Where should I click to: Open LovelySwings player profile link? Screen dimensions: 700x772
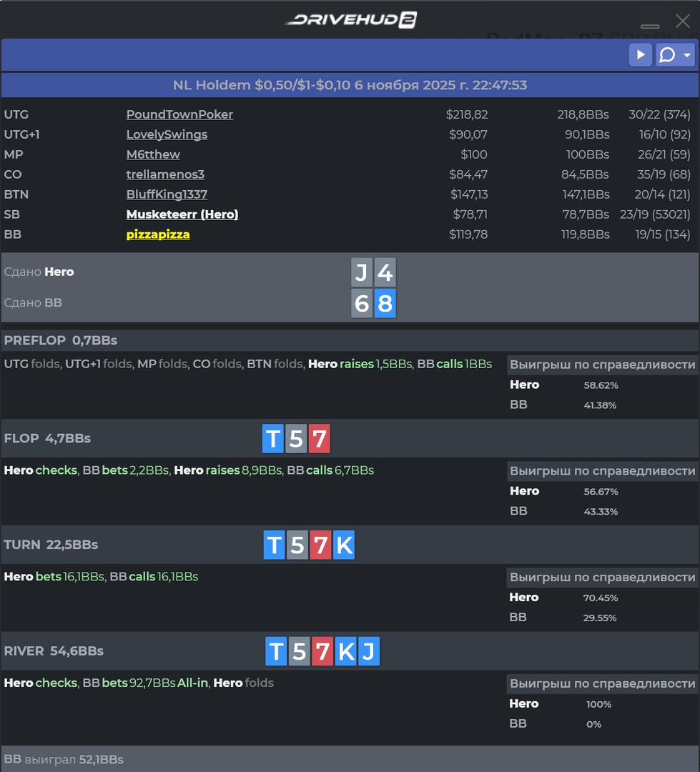coord(167,134)
